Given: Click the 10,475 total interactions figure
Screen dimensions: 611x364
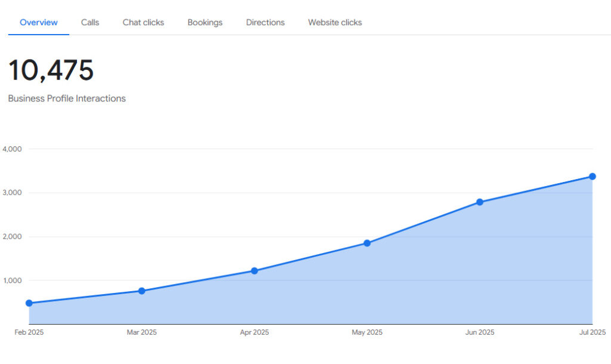Looking at the screenshot, I should (x=51, y=70).
